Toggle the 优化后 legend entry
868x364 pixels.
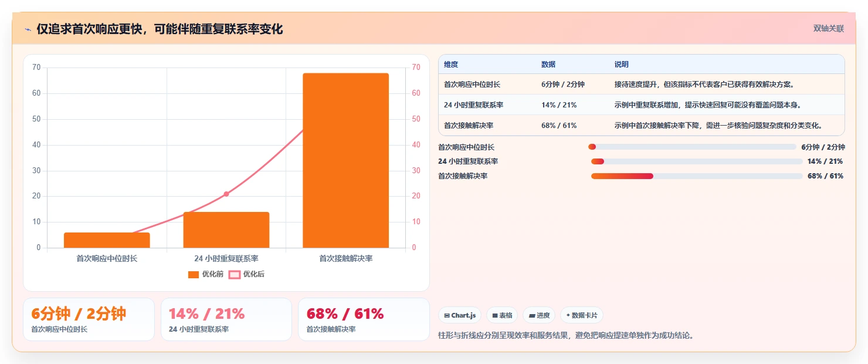click(x=246, y=274)
